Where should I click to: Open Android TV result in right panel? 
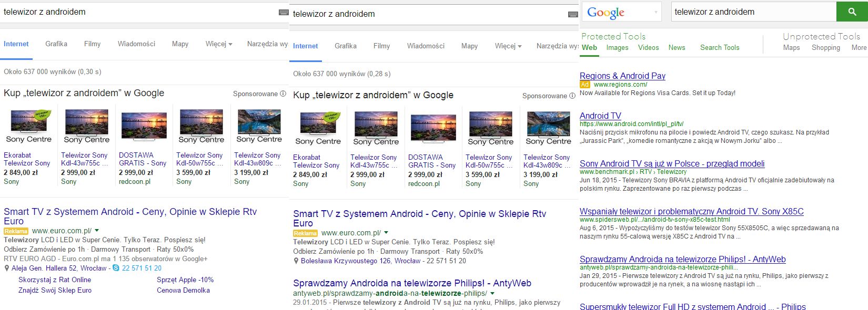[x=600, y=116]
